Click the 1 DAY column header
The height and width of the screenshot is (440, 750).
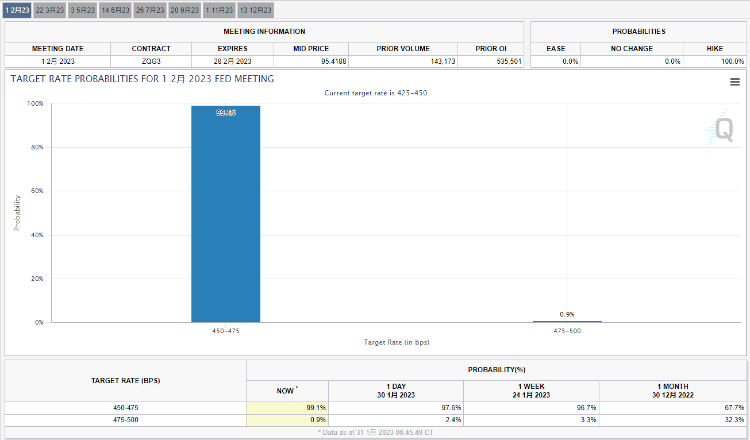(x=395, y=390)
